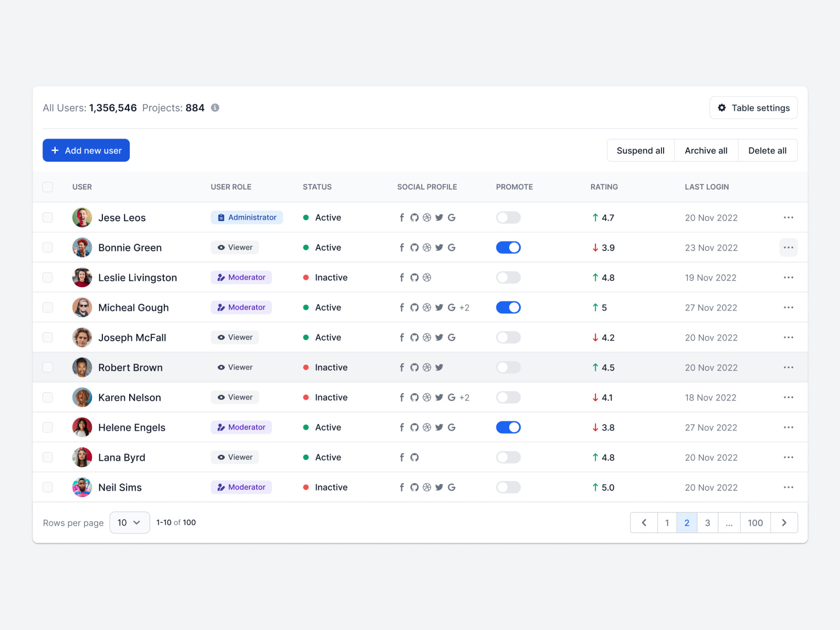Switch to page 100

pyautogui.click(x=755, y=522)
